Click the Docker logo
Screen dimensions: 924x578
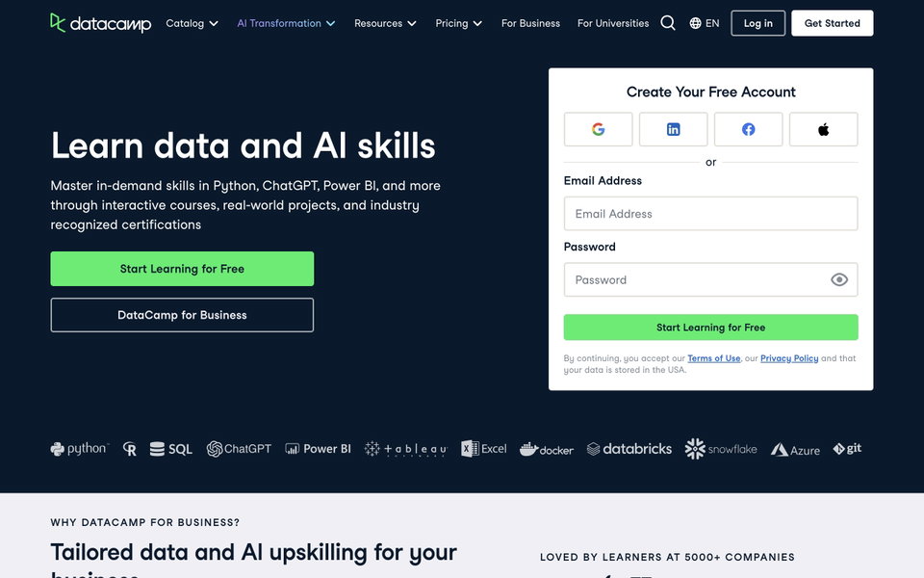click(x=547, y=450)
